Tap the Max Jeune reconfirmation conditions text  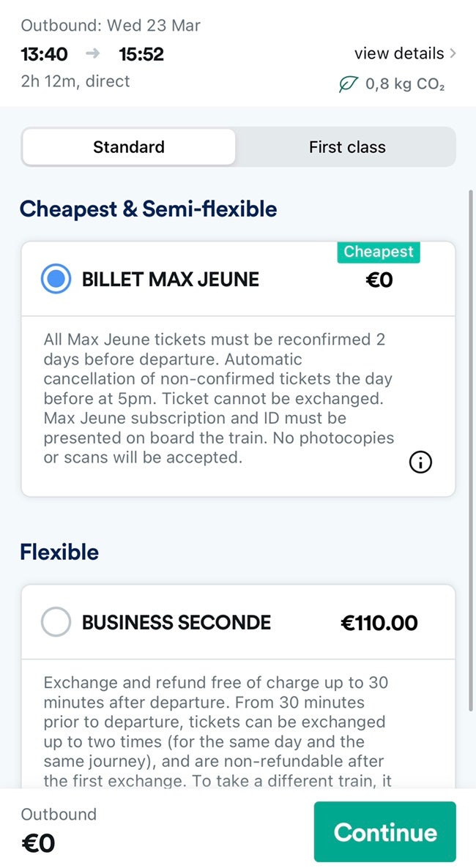click(218, 399)
